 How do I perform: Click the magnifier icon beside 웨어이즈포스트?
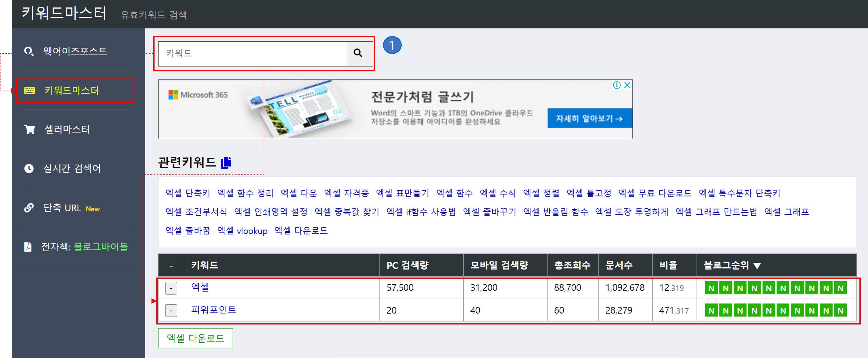pos(29,51)
